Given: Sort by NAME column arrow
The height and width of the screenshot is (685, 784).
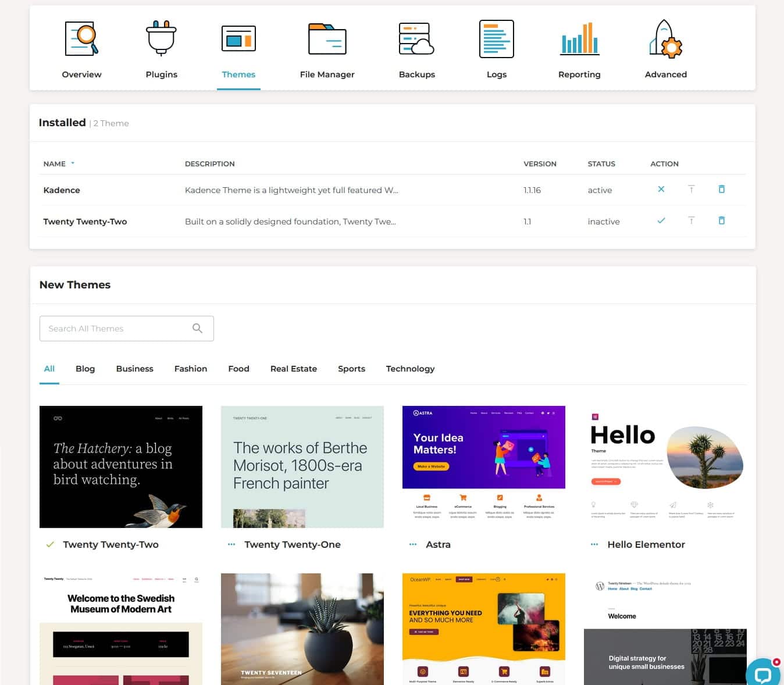Looking at the screenshot, I should pyautogui.click(x=73, y=163).
